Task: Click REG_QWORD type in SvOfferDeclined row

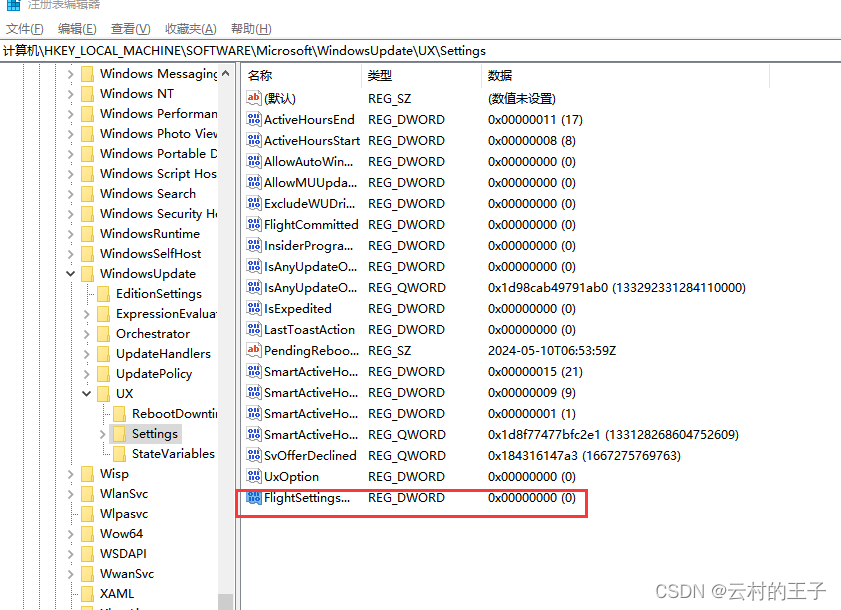Action: 407,456
